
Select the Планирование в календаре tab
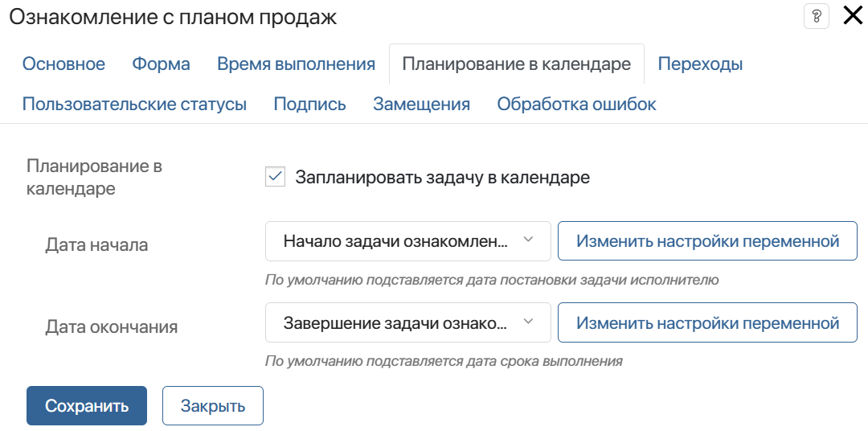517,64
